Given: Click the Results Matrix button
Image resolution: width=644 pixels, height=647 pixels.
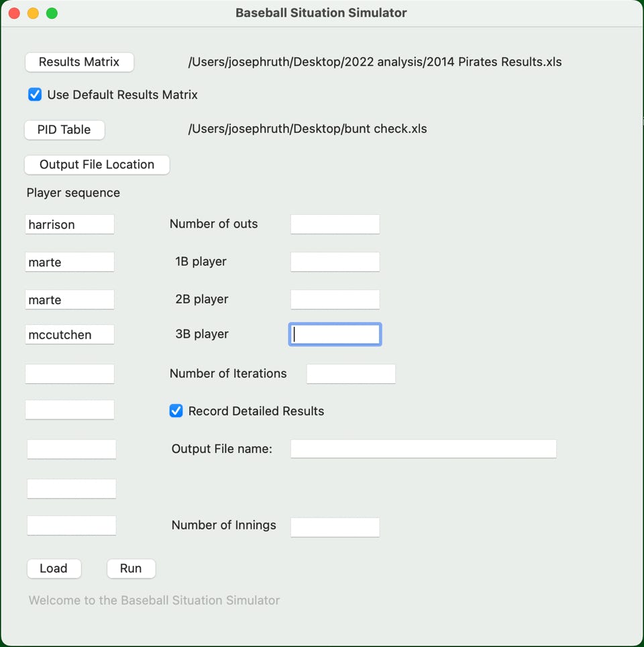Looking at the screenshot, I should coord(79,62).
